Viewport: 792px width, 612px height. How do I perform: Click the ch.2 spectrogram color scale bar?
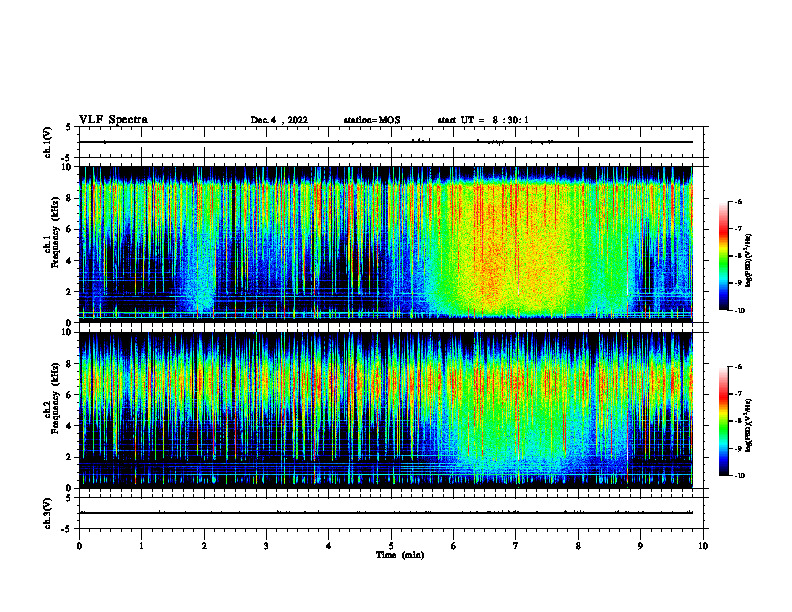coord(723,421)
